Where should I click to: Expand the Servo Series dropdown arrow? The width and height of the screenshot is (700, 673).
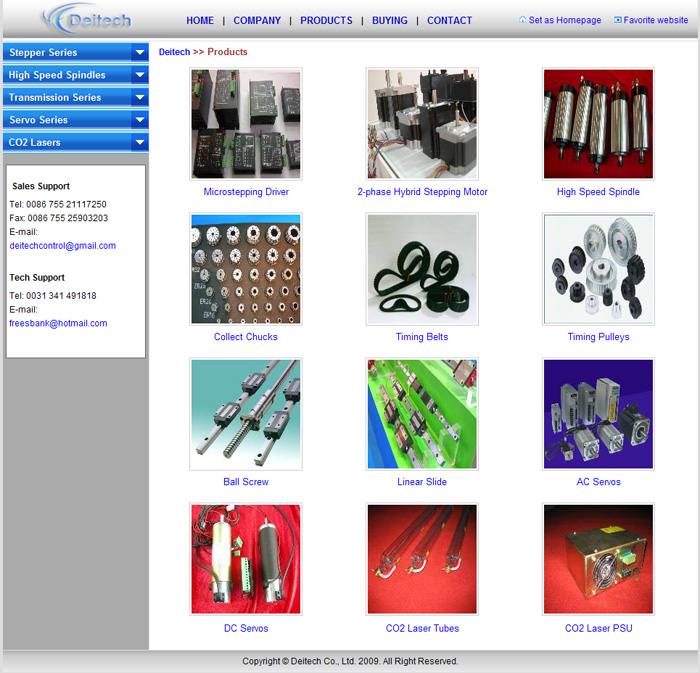pyautogui.click(x=140, y=120)
